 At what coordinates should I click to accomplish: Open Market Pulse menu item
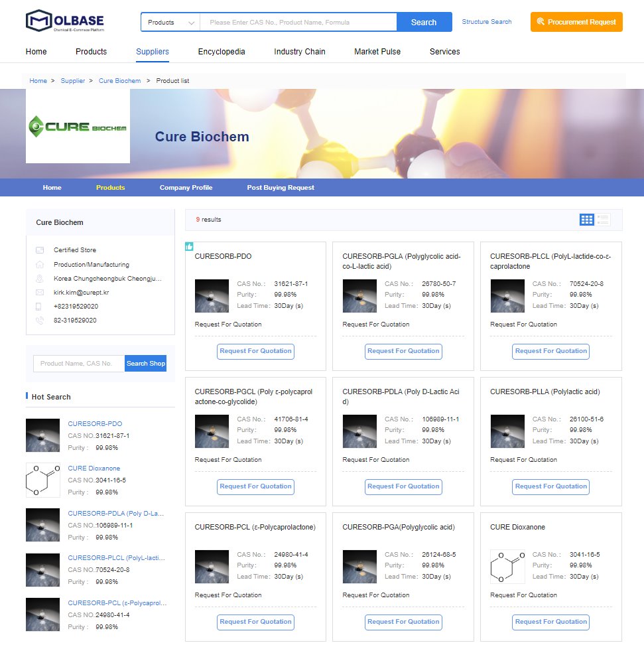coord(377,52)
